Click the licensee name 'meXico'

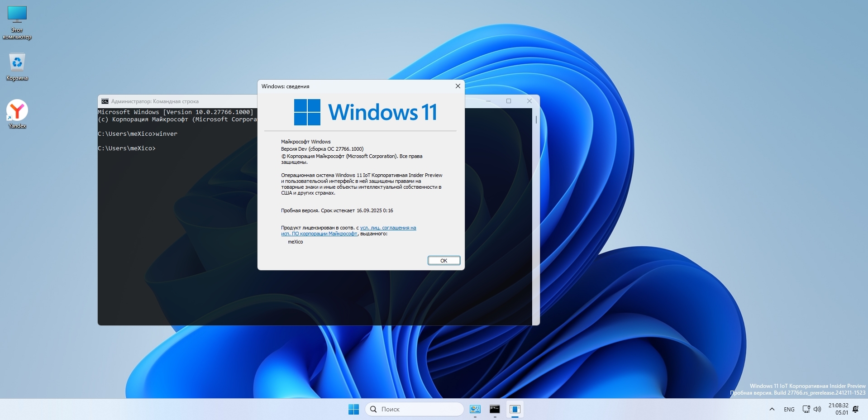[x=296, y=242]
